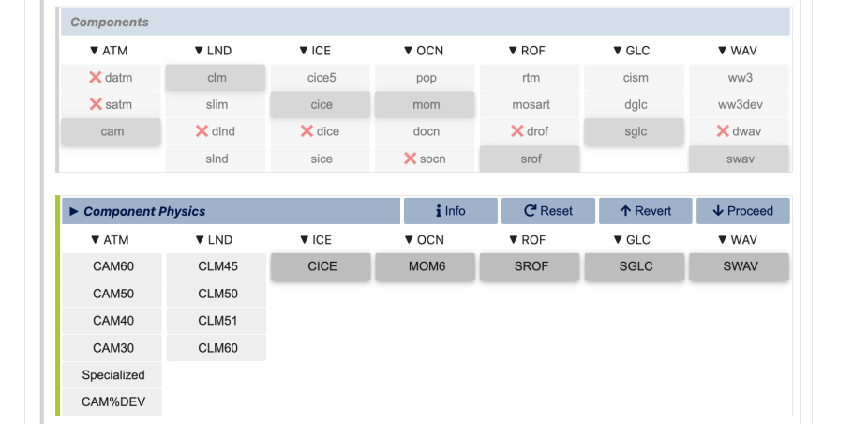Click the red X beside satm
This screenshot has width=868, height=424.
pos(95,105)
